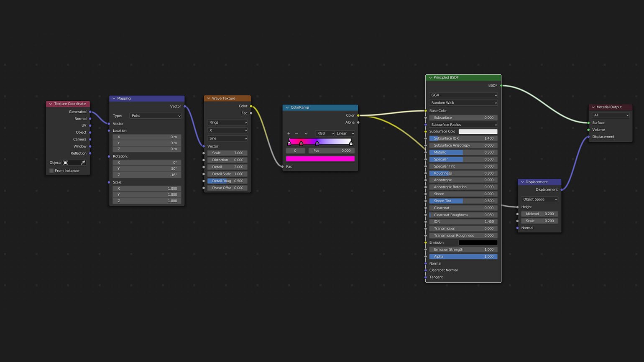Collapse the Wave Texture node
The width and height of the screenshot is (644, 362).
[208, 99]
